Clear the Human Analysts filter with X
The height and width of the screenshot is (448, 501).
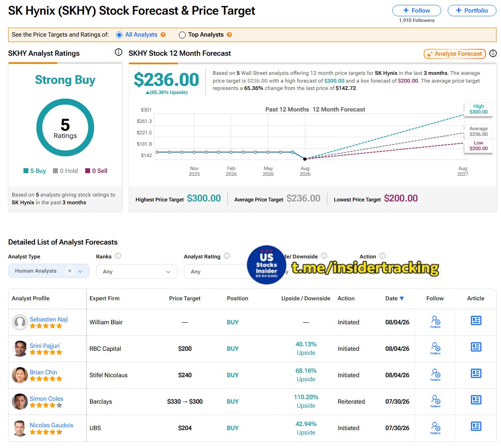[x=70, y=271]
